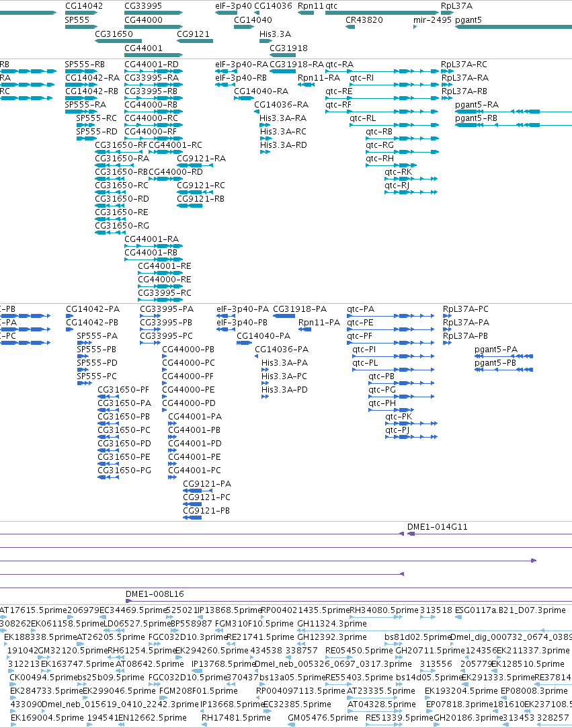
Task: Select the GM05476.5prime EST label
Action: click(323, 718)
